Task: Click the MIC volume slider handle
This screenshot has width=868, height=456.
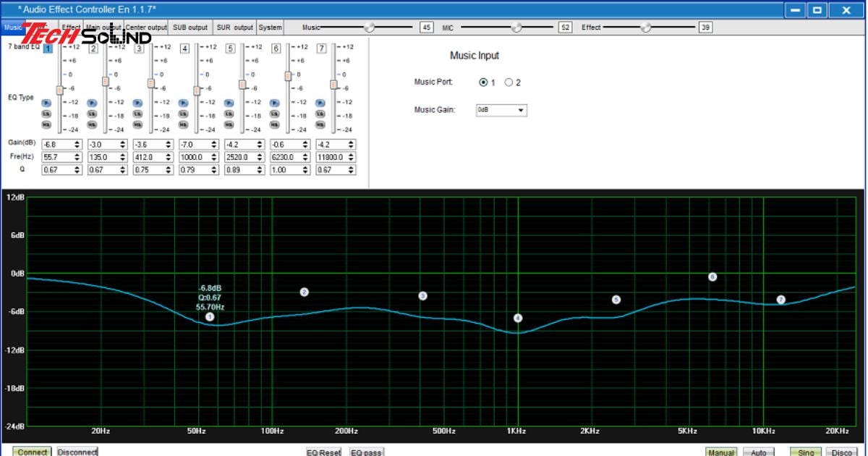Action: point(516,28)
